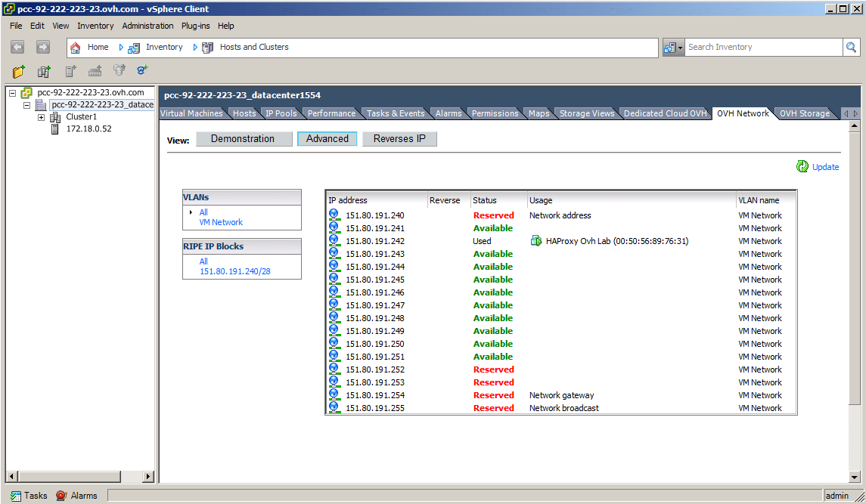Screen dimensions: 866x504
Task: Open the search type dropdown
Action: coord(673,48)
